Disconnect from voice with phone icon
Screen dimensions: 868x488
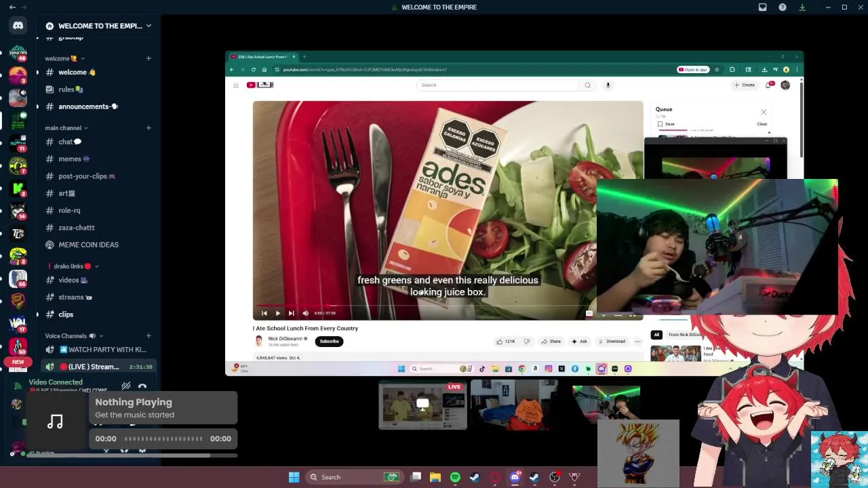[142, 386]
